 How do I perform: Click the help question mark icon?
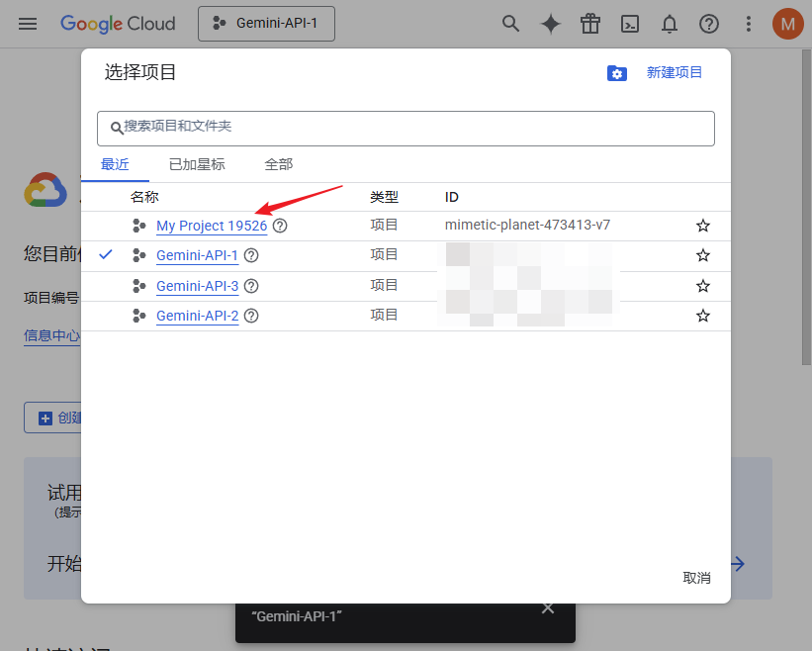tap(709, 23)
